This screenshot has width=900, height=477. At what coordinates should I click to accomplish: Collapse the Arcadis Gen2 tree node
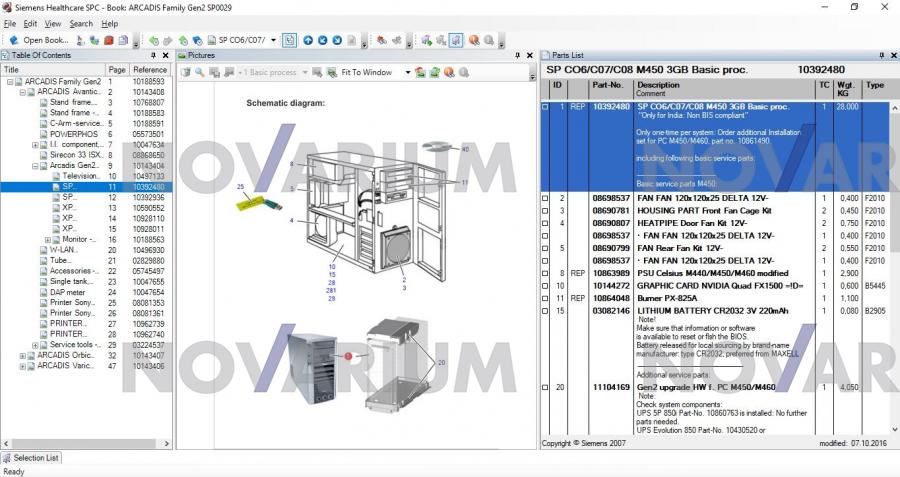click(36, 165)
